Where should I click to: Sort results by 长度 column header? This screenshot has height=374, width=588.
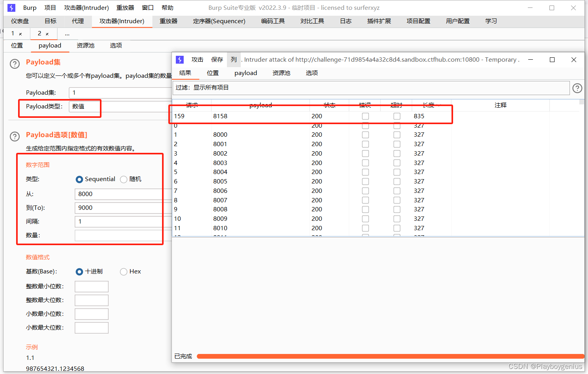point(431,105)
